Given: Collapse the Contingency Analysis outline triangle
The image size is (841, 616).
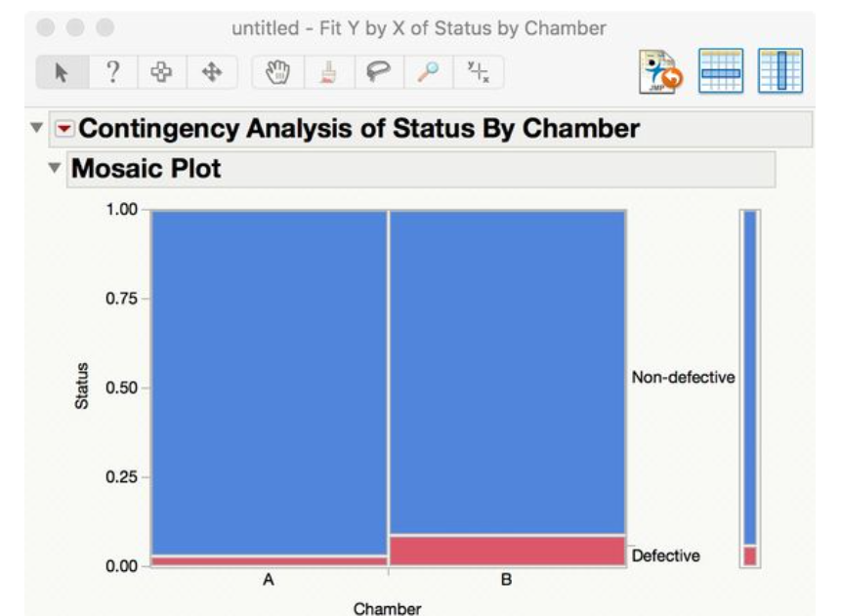Looking at the screenshot, I should coord(37,128).
